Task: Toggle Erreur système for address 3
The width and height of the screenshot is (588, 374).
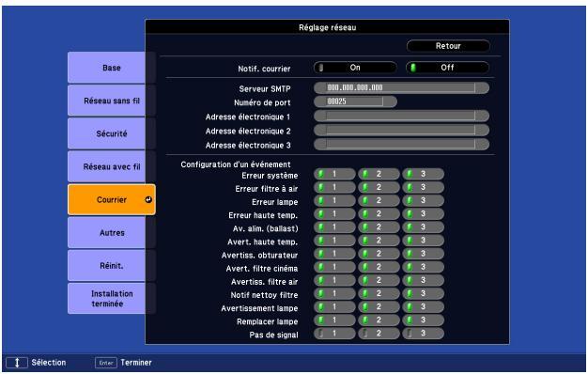Action: coord(423,174)
